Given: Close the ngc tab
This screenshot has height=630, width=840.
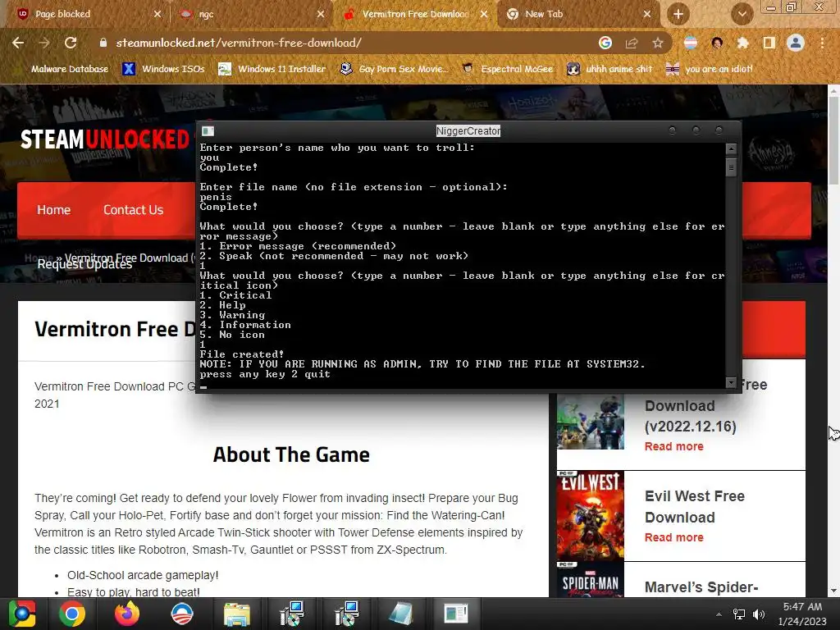Looking at the screenshot, I should [321, 14].
